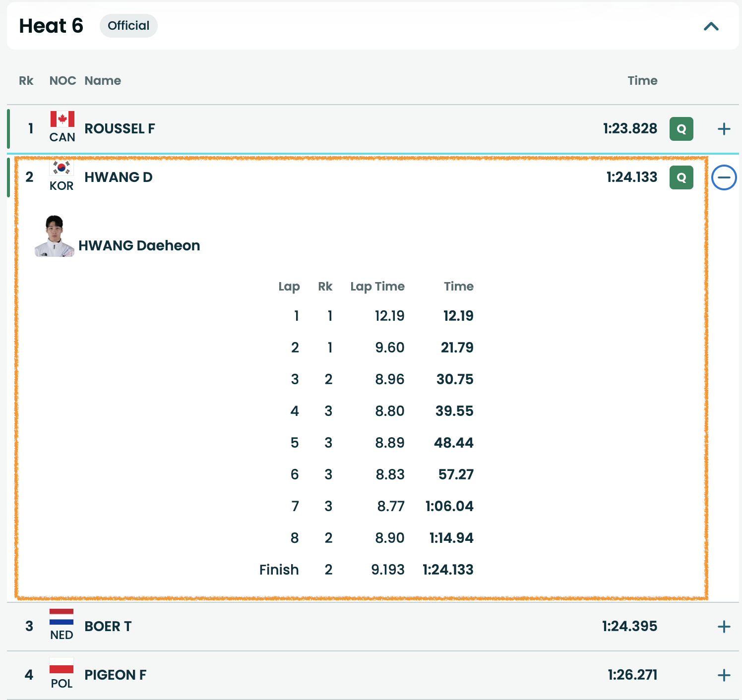This screenshot has height=700, width=742.
Task: Collapse Hwang D lap details
Action: click(724, 177)
